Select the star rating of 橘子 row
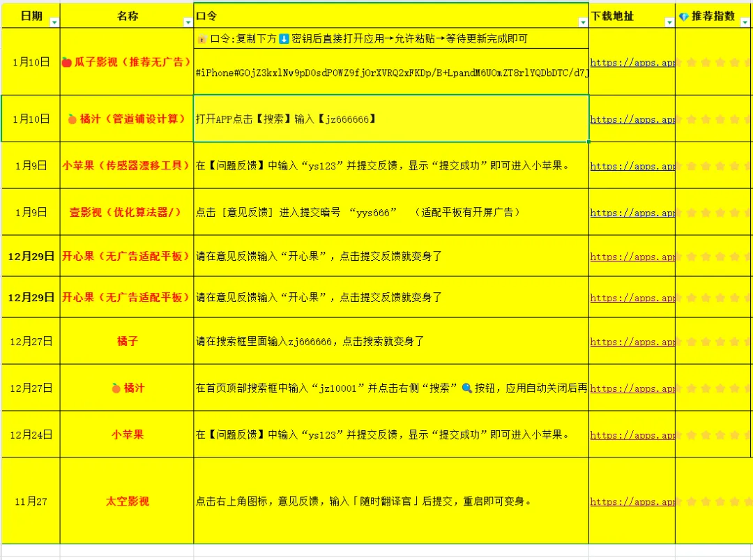This screenshot has width=753, height=560. coord(714,341)
